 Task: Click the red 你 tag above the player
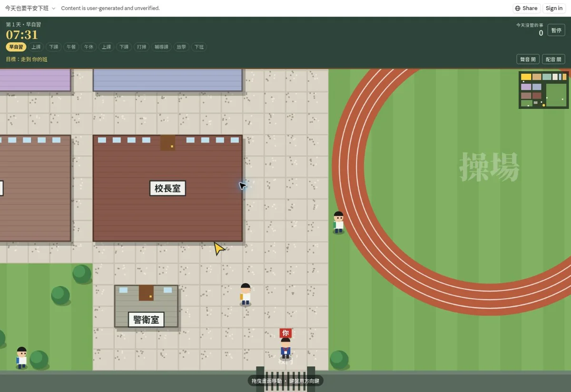coord(285,333)
